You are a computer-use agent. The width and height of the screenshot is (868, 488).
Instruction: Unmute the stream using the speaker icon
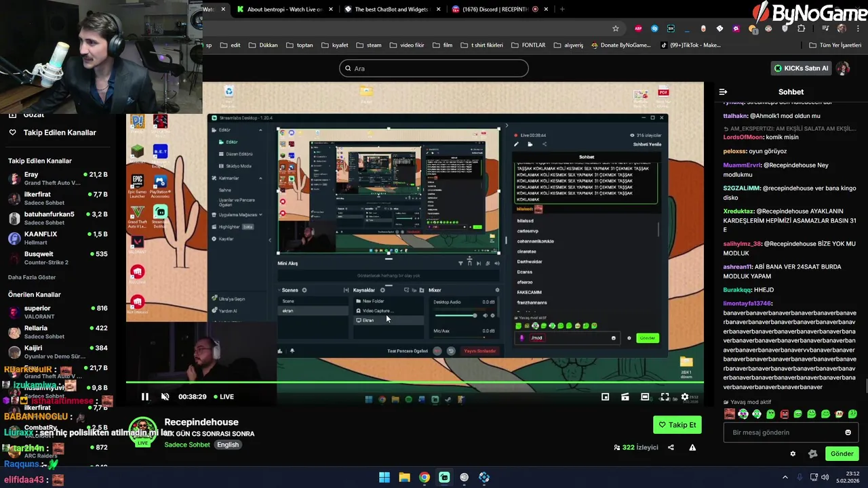pyautogui.click(x=165, y=396)
